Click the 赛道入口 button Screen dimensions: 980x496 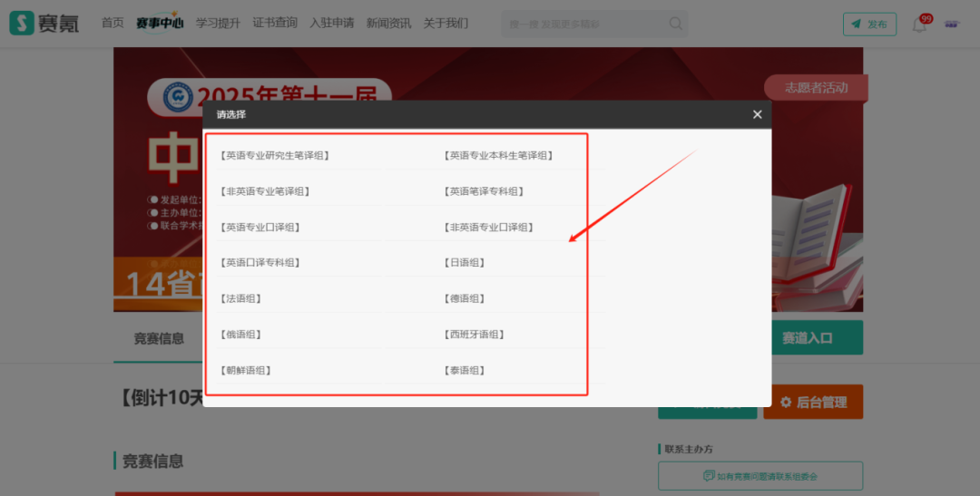818,338
